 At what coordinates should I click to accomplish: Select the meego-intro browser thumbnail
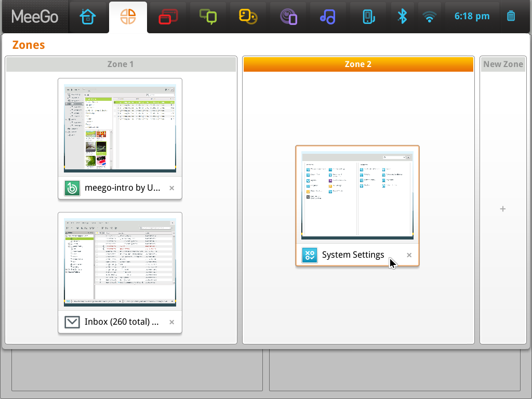pos(120,127)
